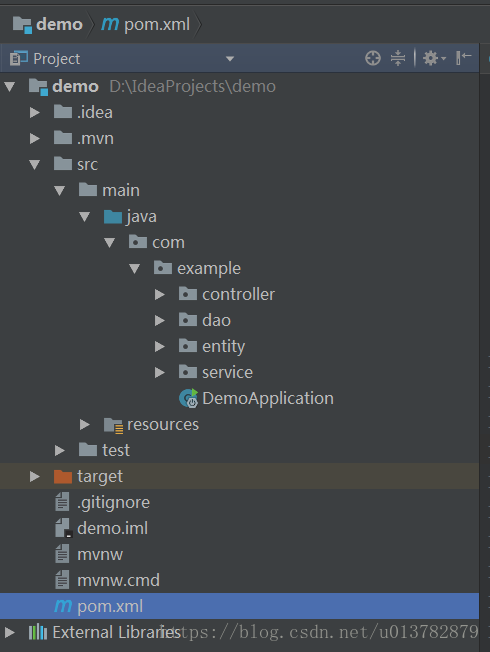Click the collapse all icon in the Project toolbar

(398, 58)
